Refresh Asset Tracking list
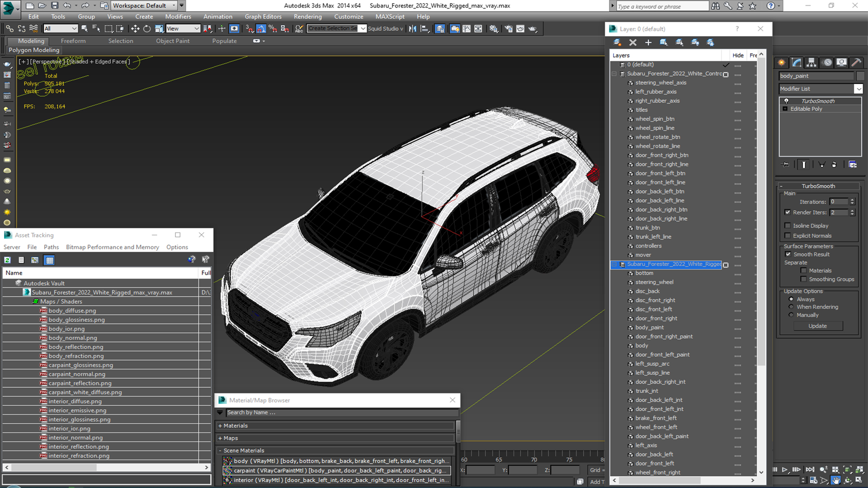The height and width of the screenshot is (488, 868). click(x=8, y=260)
